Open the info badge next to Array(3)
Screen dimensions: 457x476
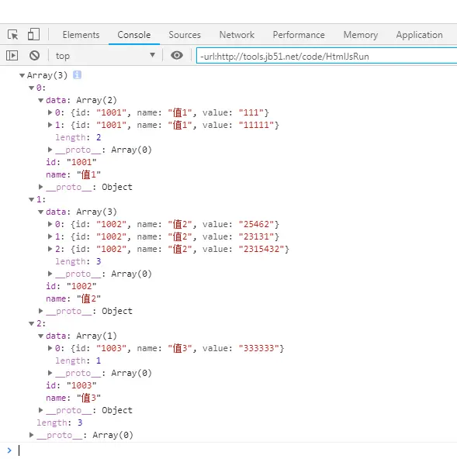pyautogui.click(x=77, y=74)
